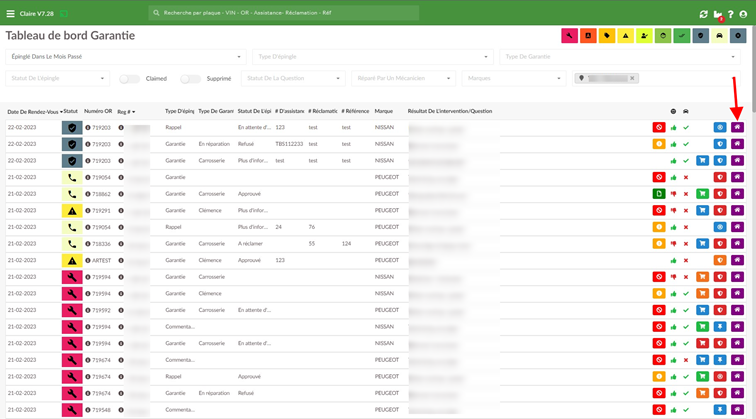Expand the Épinglé Dans Le Mois Passé dropdown

pyautogui.click(x=126, y=57)
